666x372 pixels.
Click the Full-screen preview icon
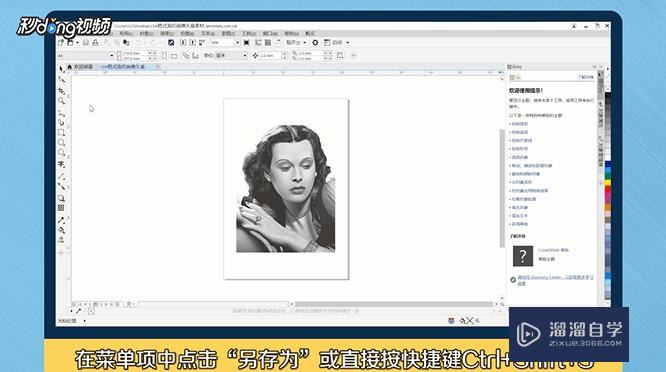[246, 42]
